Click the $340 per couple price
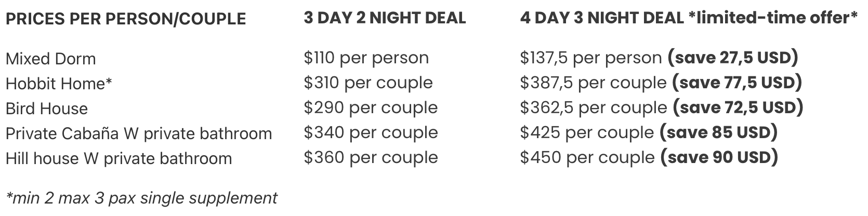The width and height of the screenshot is (868, 216). [x=371, y=132]
